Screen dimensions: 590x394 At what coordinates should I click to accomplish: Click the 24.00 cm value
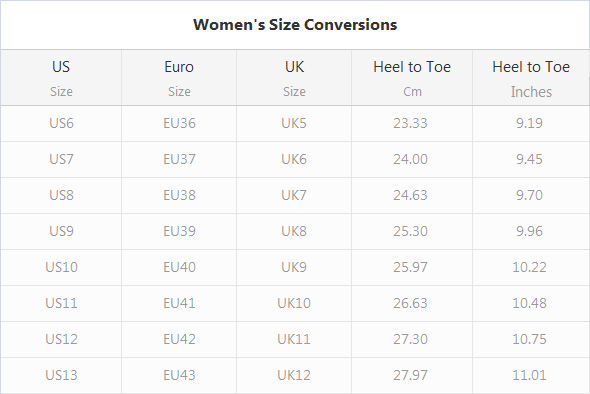[x=411, y=159]
